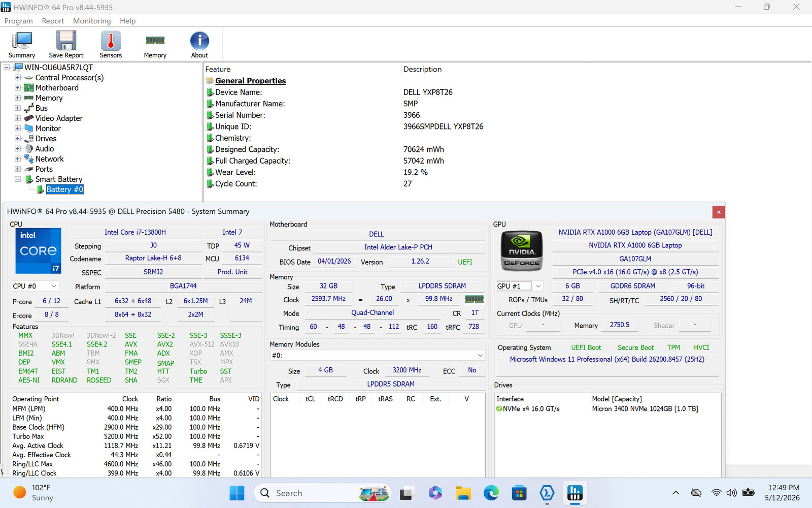Screen dimensions: 812x508
Task: Close the System Summary window
Action: pyautogui.click(x=718, y=212)
